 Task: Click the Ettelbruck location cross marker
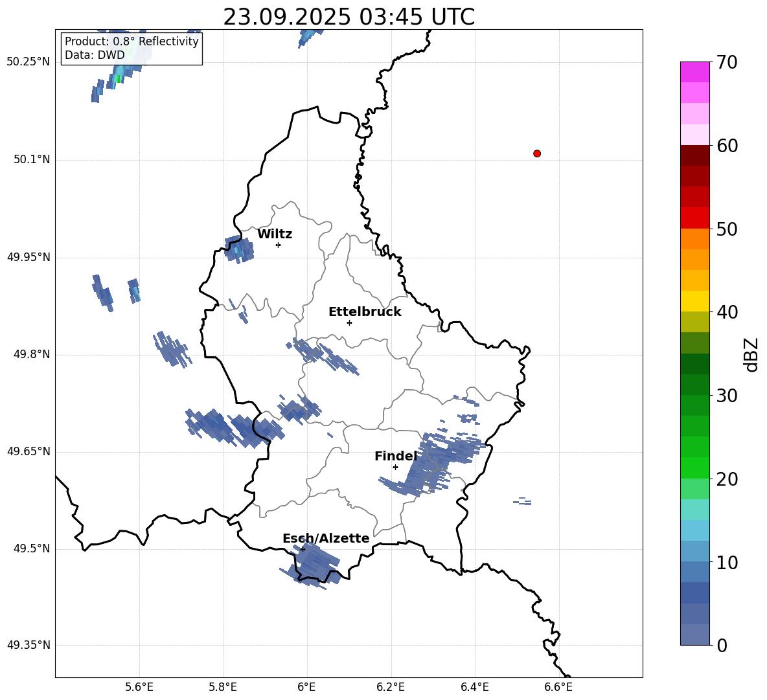[349, 322]
